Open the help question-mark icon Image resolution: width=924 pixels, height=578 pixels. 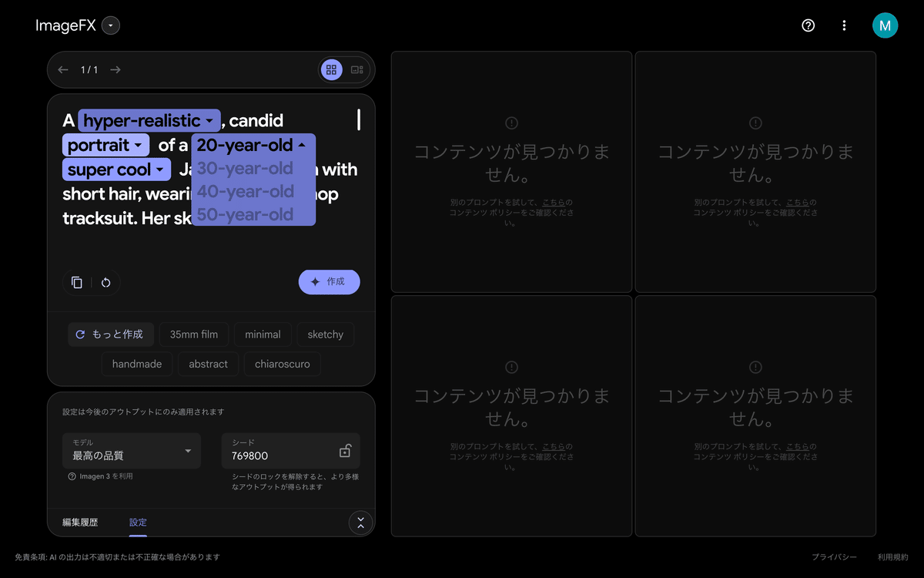(808, 25)
